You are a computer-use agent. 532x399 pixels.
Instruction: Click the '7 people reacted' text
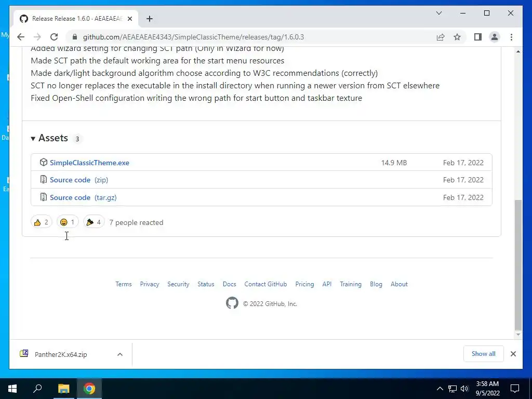pyautogui.click(x=137, y=222)
